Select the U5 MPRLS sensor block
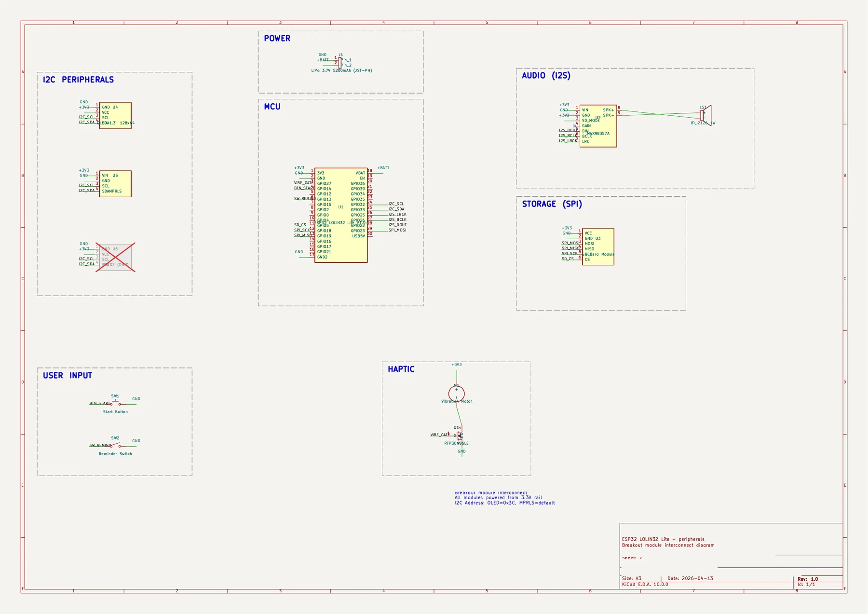Screen dimensions: 868x614 [115, 183]
